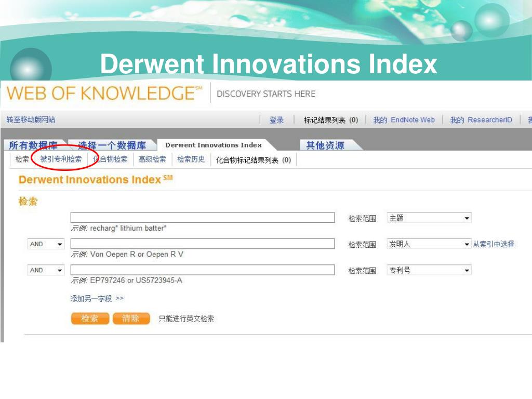The width and height of the screenshot is (532, 399).
Task: Click the orange 清除 clear button
Action: coord(131,318)
